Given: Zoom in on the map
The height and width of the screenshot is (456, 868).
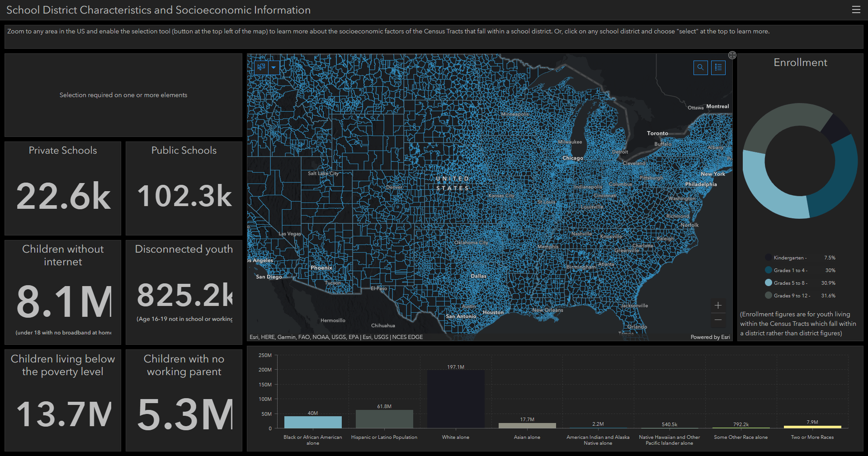Looking at the screenshot, I should [x=718, y=306].
